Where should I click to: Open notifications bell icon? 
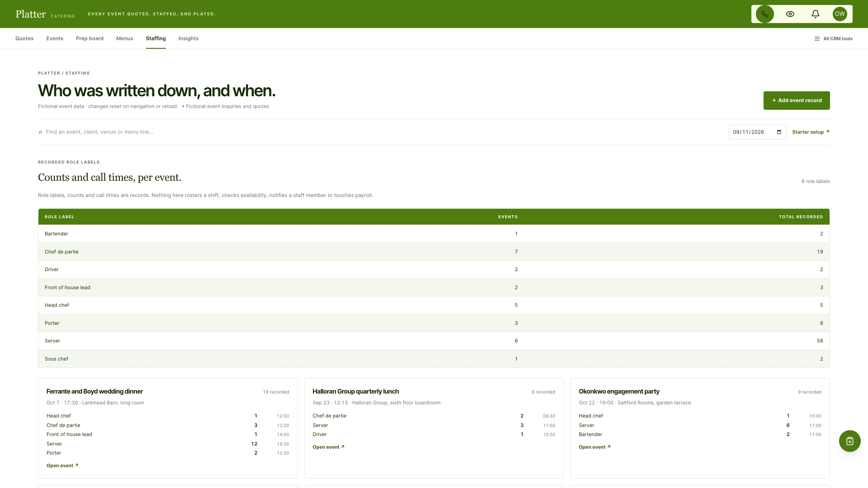click(x=815, y=14)
